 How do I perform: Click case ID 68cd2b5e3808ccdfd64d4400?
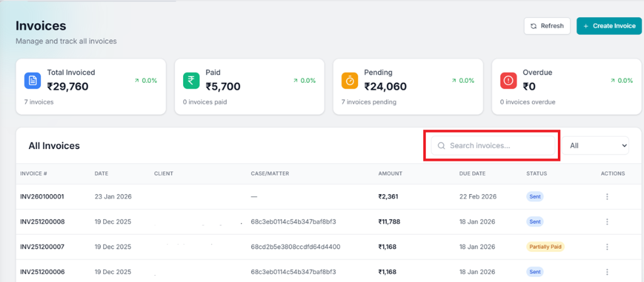296,247
